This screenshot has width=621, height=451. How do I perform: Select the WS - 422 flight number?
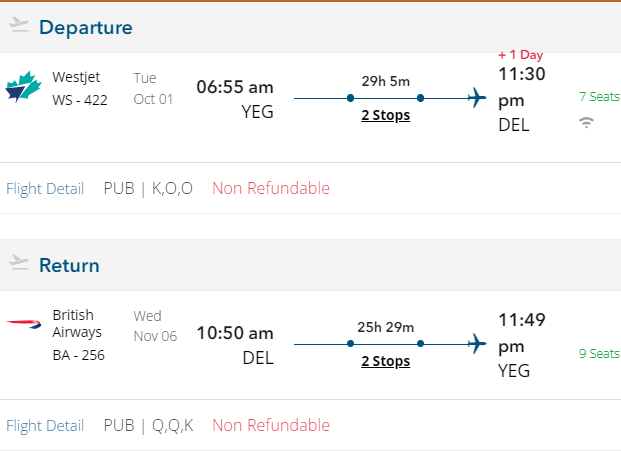pyautogui.click(x=79, y=99)
